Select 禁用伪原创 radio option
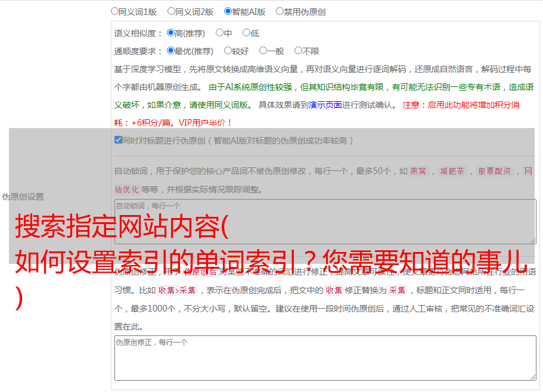543x392 pixels. click(280, 11)
